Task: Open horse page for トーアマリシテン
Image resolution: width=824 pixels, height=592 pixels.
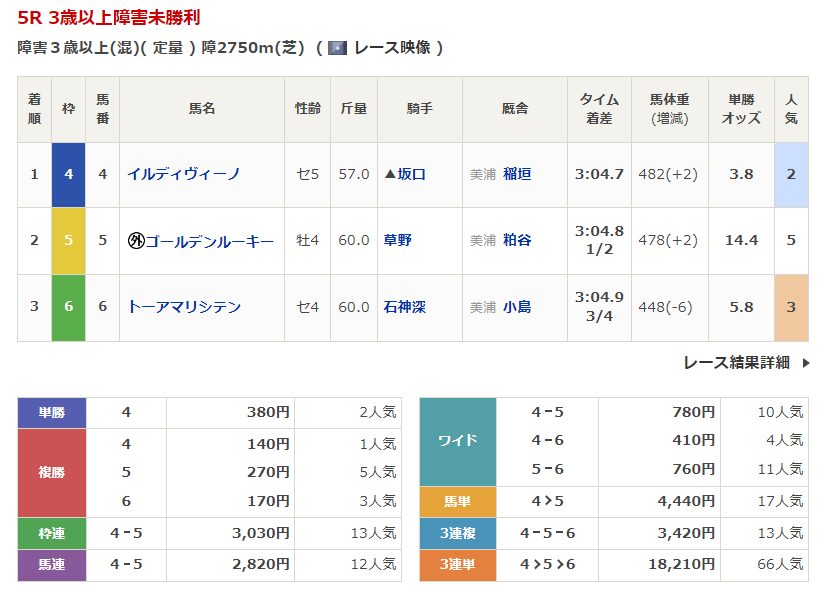Action: (183, 307)
